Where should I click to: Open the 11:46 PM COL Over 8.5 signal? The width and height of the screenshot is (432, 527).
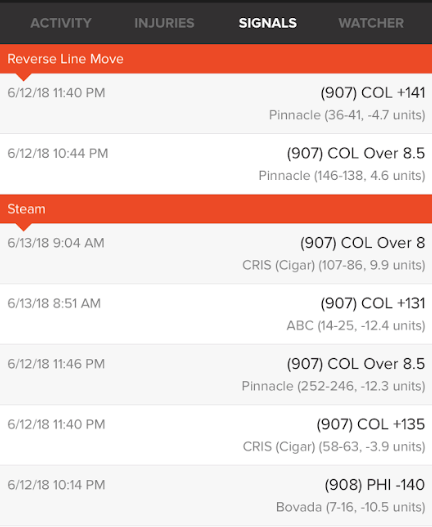pos(216,375)
